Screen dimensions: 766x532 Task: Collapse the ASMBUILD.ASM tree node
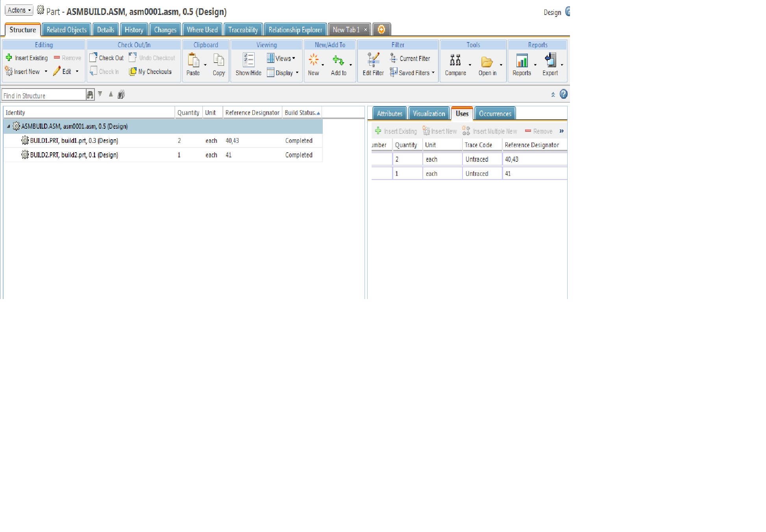click(9, 126)
